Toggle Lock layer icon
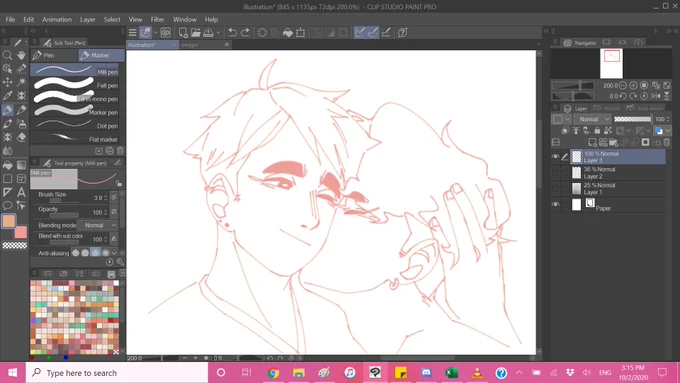The width and height of the screenshot is (680, 383). [x=597, y=131]
